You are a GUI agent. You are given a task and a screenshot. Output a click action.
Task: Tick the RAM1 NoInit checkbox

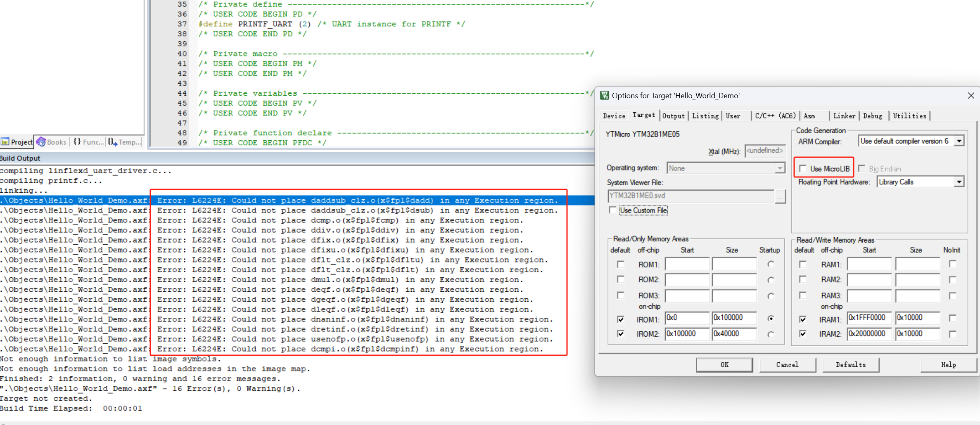click(953, 264)
